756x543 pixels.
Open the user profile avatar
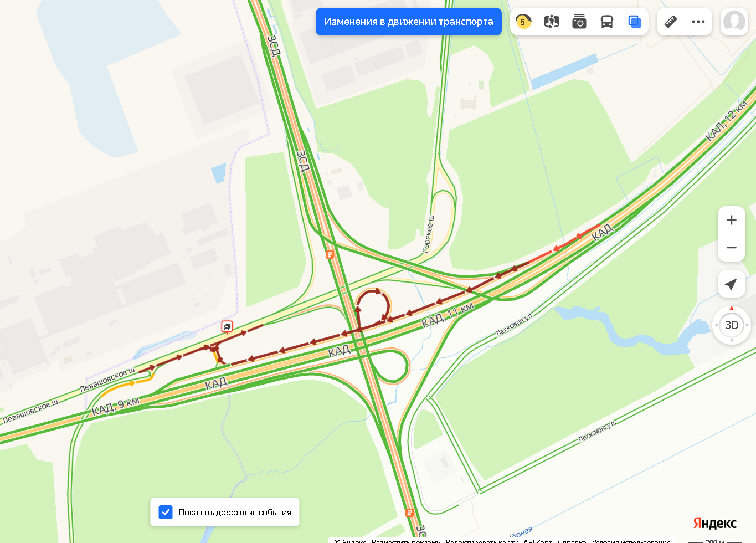pyautogui.click(x=734, y=22)
